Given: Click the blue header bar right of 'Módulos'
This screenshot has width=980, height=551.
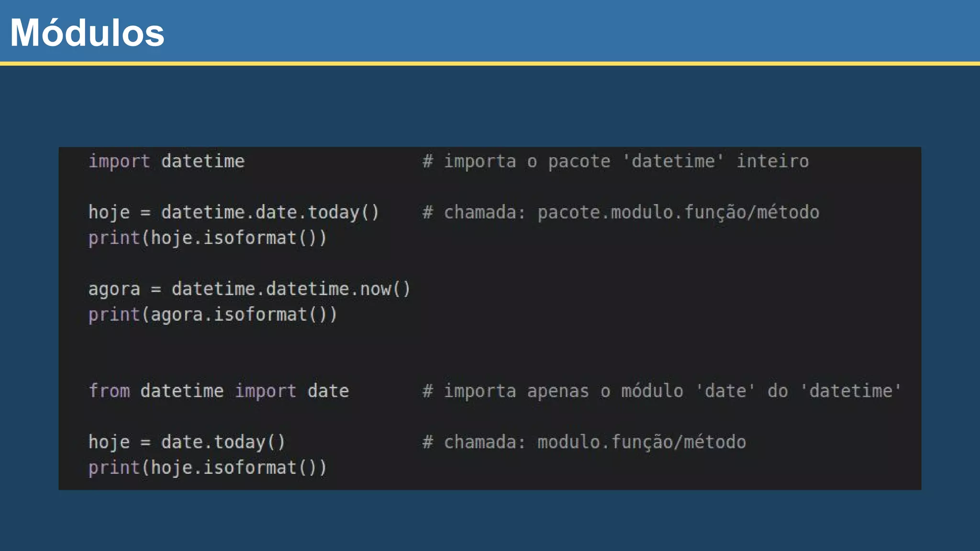Looking at the screenshot, I should point(574,31).
